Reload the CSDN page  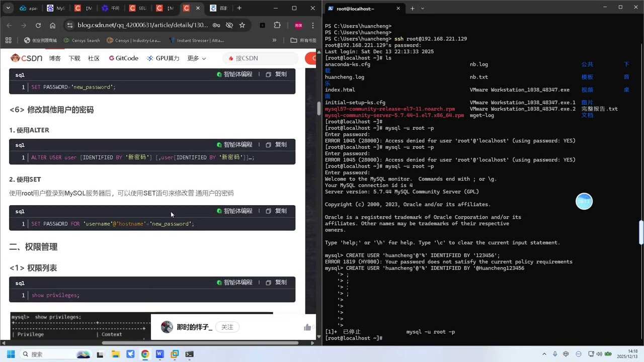[38, 25]
